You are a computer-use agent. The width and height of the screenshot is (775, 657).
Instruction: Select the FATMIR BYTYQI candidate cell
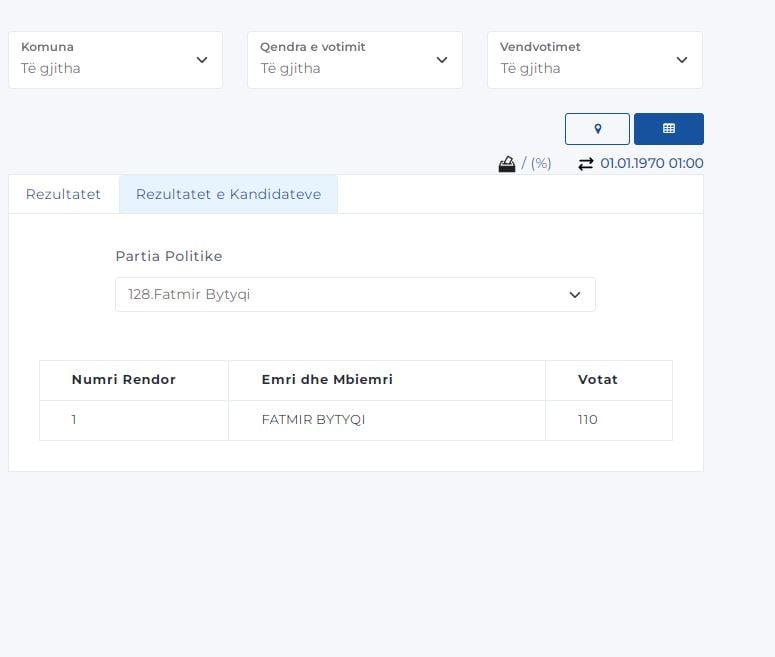[x=313, y=420]
